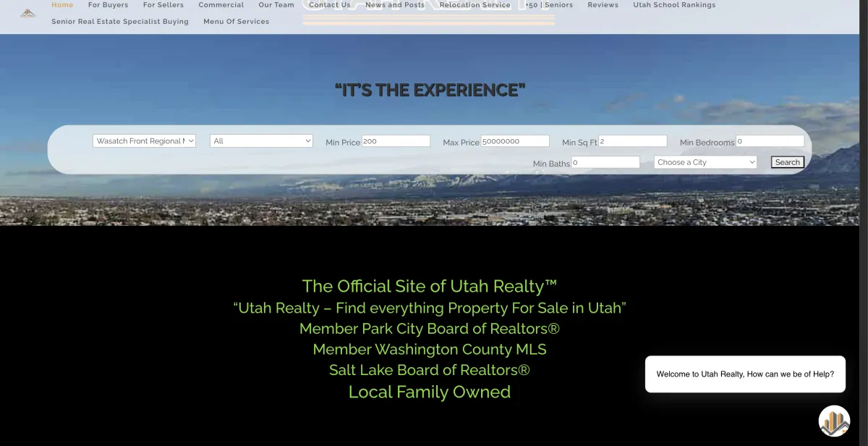The height and width of the screenshot is (446, 868).
Task: Open Relocation Service link
Action: pyautogui.click(x=475, y=4)
